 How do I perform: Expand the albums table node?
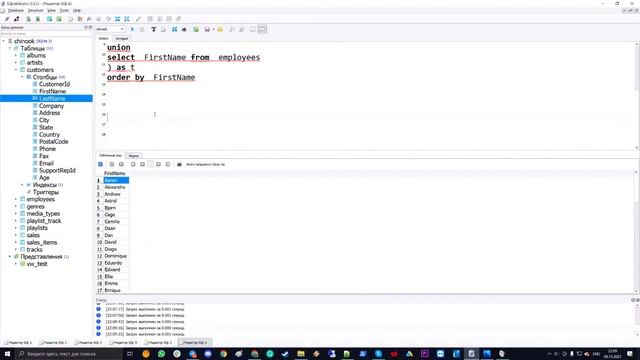[x=16, y=56]
